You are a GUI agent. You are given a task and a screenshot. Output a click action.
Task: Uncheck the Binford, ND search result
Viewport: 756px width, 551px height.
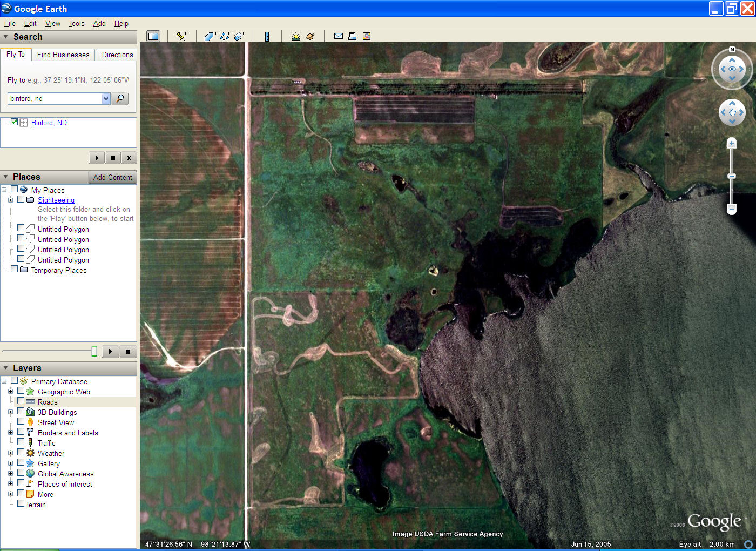(15, 122)
